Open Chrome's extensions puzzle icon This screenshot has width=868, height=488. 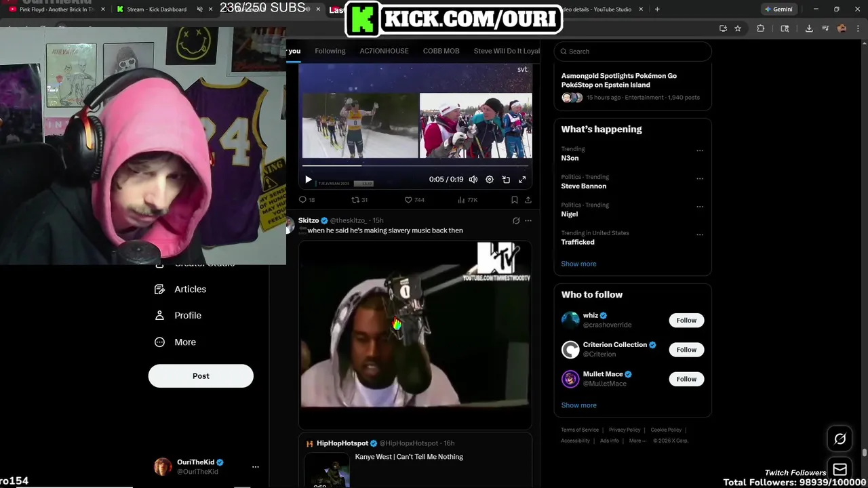(x=760, y=28)
